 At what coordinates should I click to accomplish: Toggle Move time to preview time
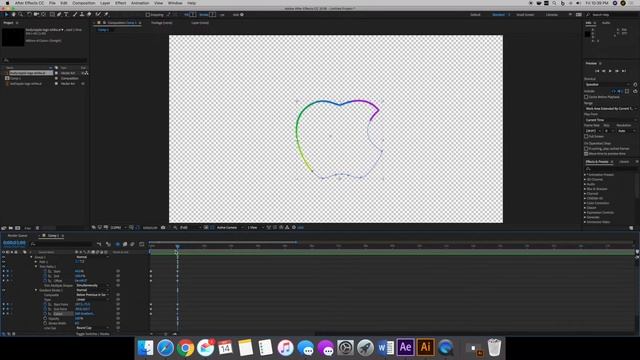(586, 153)
